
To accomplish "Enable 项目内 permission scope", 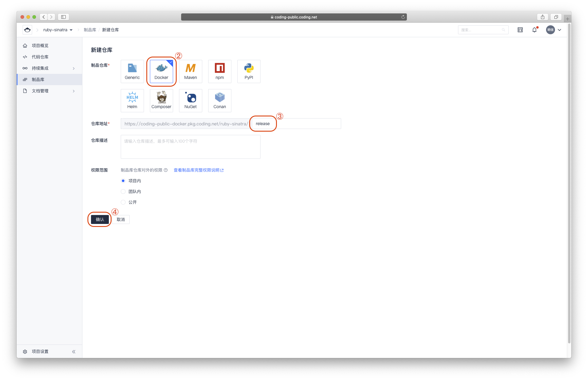I will [123, 180].
